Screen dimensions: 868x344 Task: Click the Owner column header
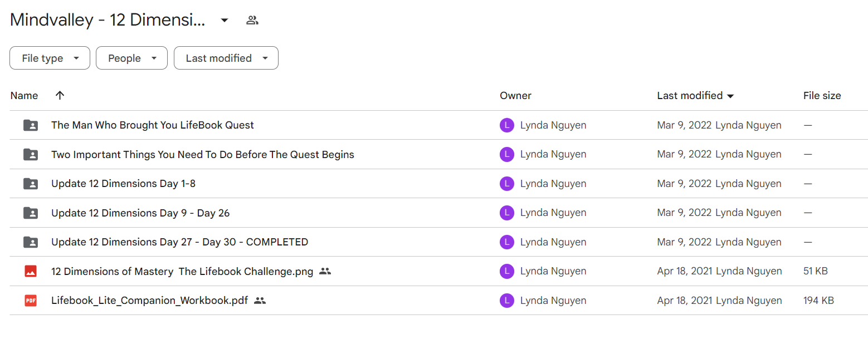515,96
